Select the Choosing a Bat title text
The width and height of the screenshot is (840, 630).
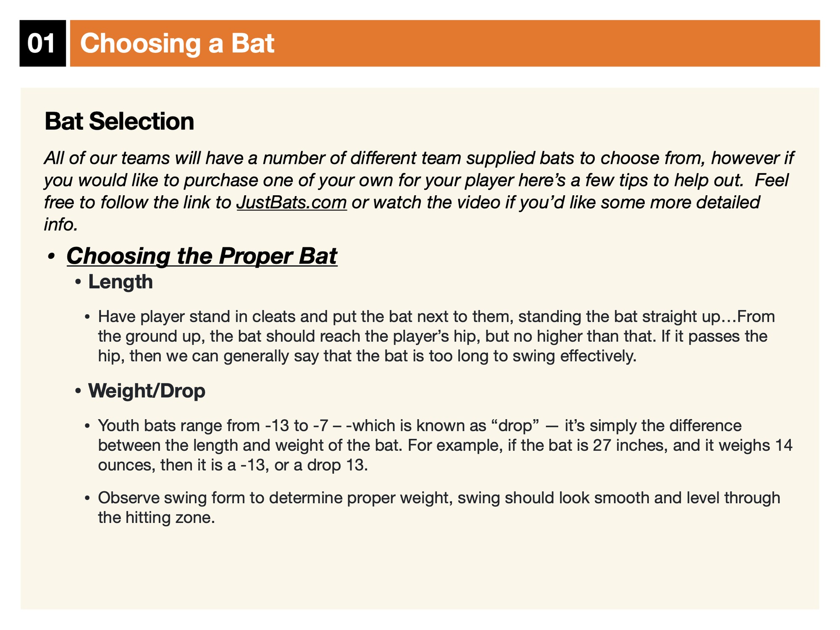[x=177, y=43]
